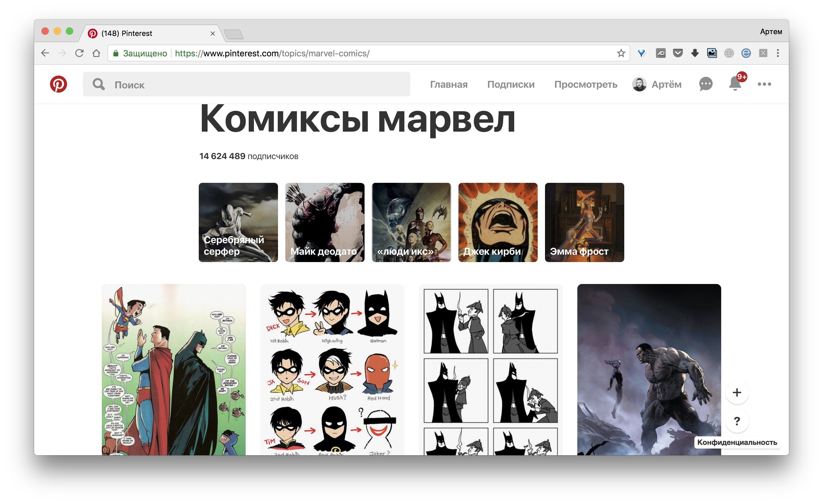Click browser back arrow
The image size is (823, 504).
point(45,53)
